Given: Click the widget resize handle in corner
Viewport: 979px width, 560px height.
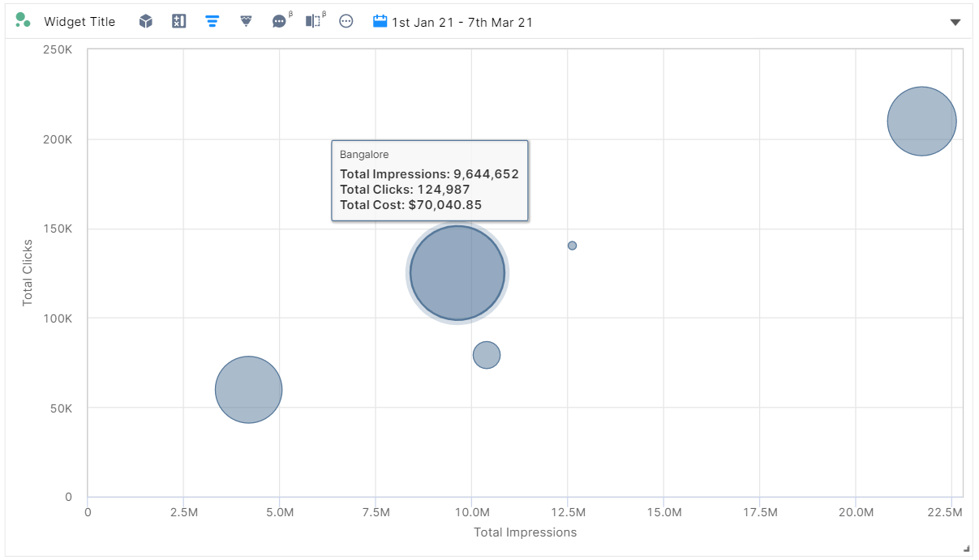Looking at the screenshot, I should tap(966, 549).
